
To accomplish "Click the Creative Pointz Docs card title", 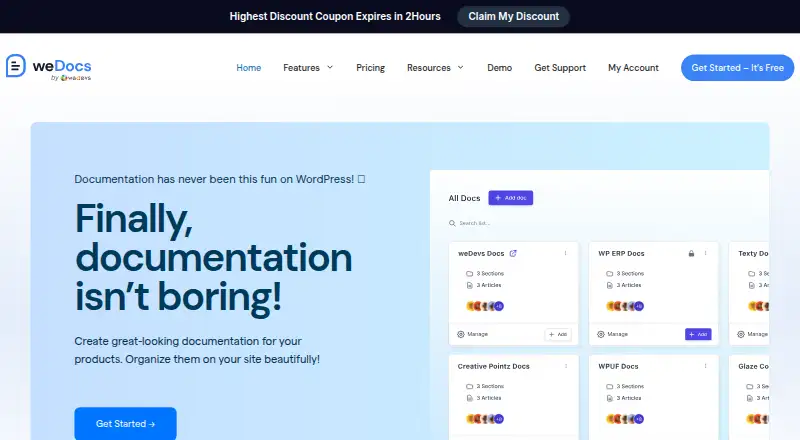I will (493, 366).
